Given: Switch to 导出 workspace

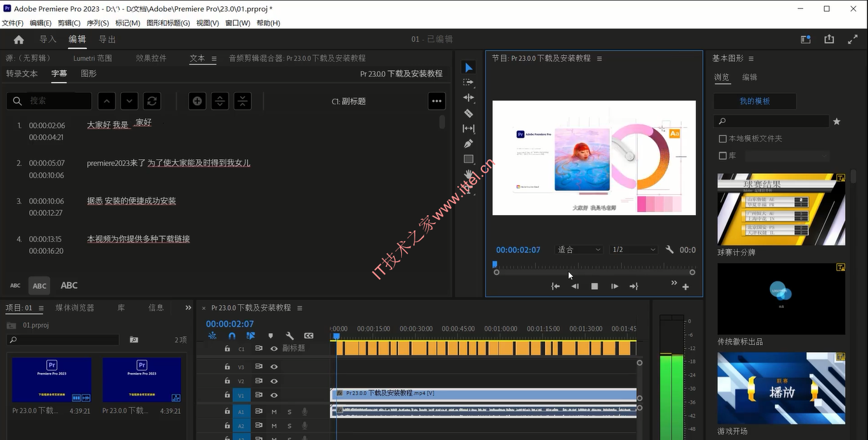Looking at the screenshot, I should [107, 39].
